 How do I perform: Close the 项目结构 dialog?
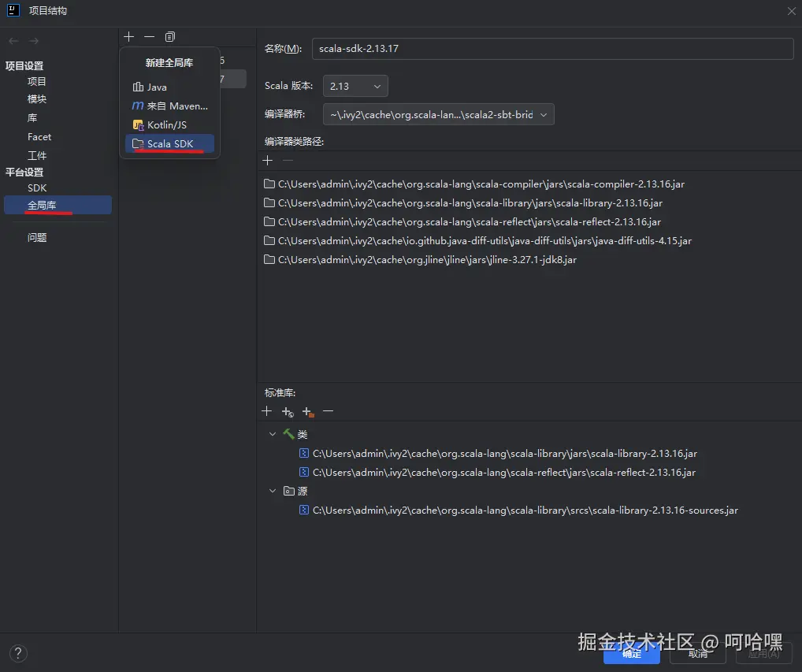791,11
